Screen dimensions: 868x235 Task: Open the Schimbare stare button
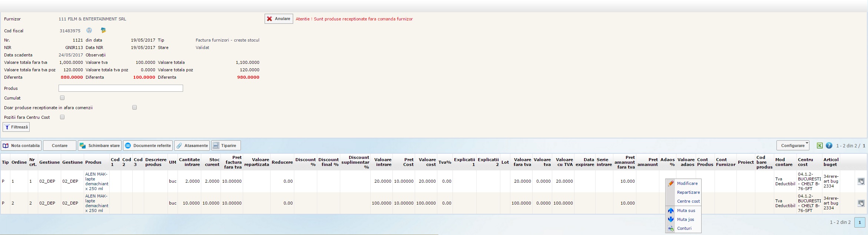point(100,146)
